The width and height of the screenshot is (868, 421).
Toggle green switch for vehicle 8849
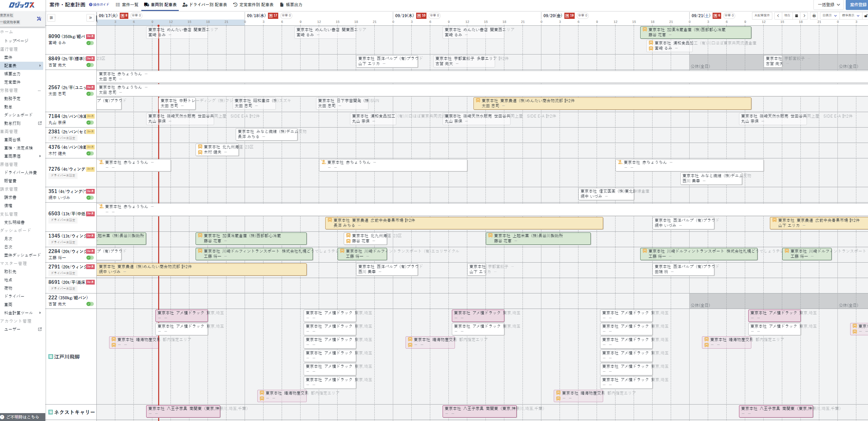pyautogui.click(x=90, y=65)
